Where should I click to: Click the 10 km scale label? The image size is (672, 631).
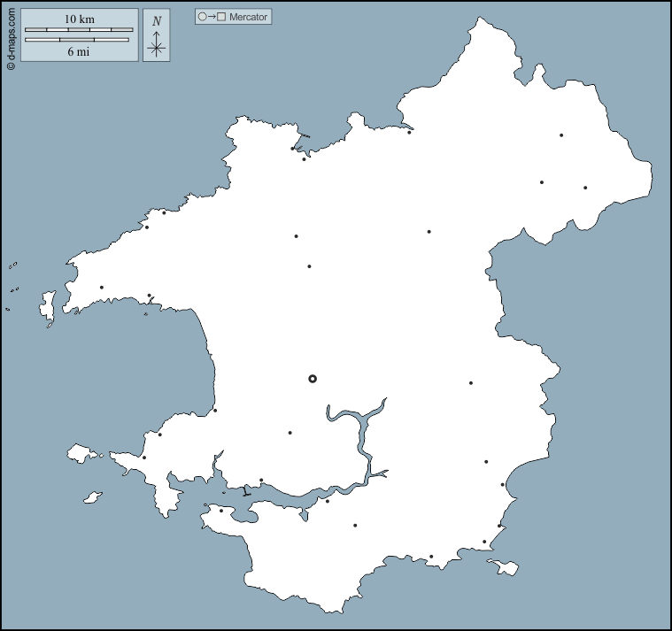coord(80,19)
